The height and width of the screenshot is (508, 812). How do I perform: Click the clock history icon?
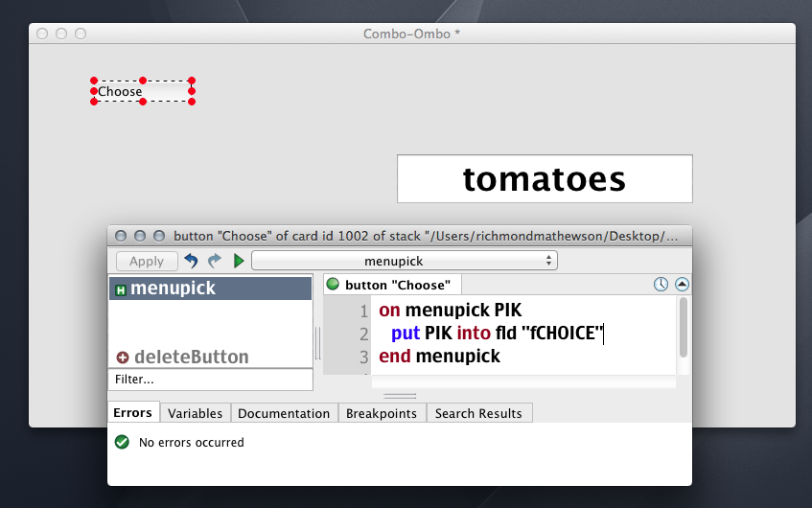[661, 285]
